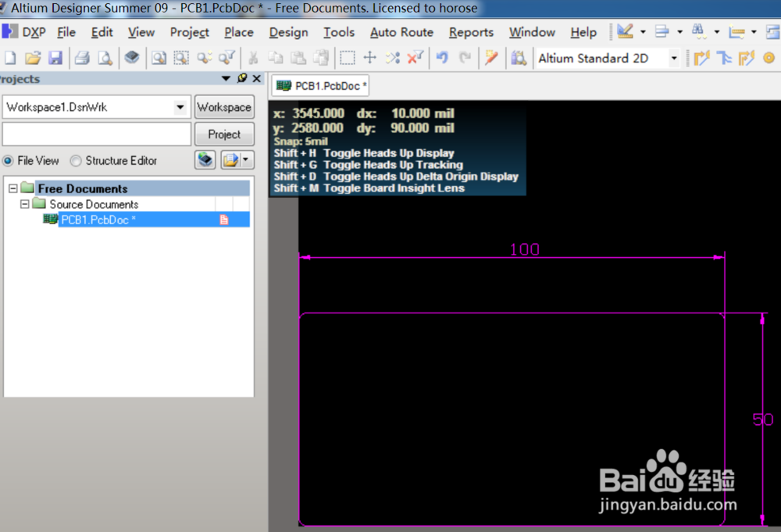Start interactive multi-routing tool
The height and width of the screenshot is (532, 781).
[747, 59]
